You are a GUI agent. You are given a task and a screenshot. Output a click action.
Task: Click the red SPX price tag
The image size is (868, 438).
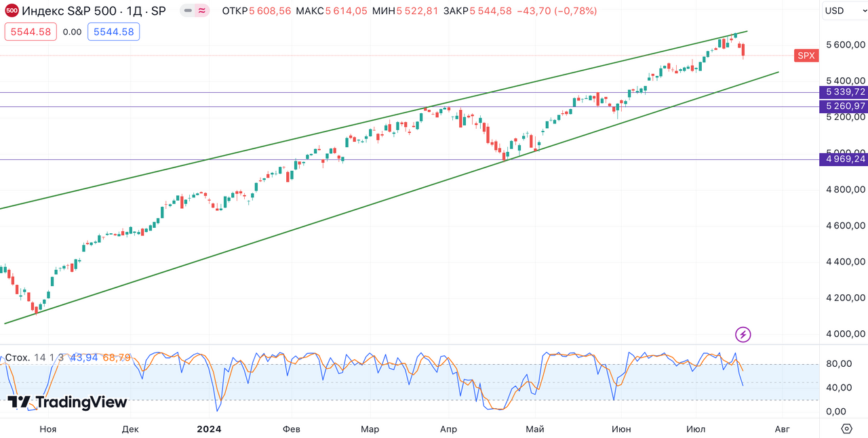pyautogui.click(x=806, y=56)
